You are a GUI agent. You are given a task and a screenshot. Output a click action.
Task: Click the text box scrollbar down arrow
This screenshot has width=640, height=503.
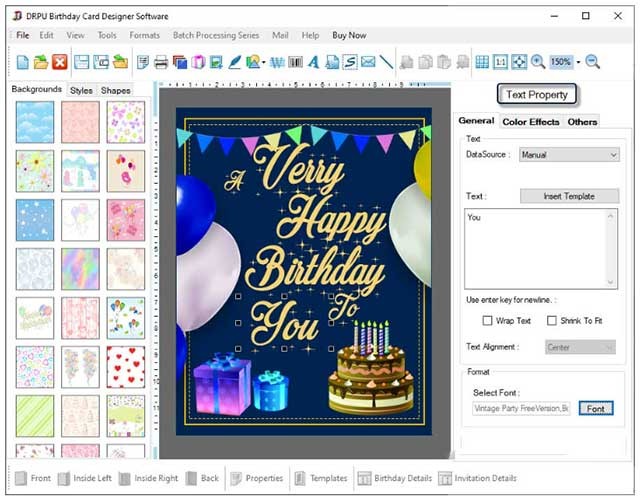click(x=610, y=282)
